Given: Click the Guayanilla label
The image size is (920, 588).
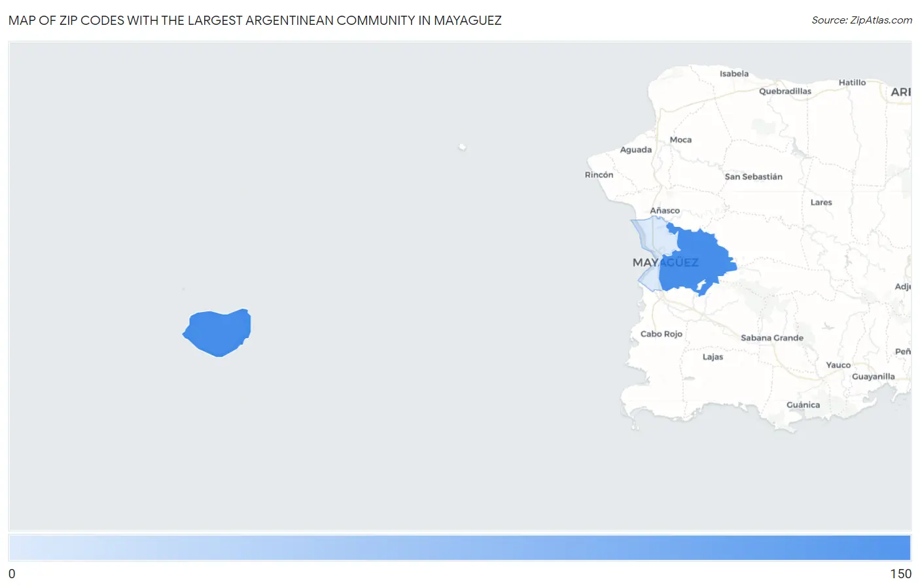Looking at the screenshot, I should coord(874,377).
